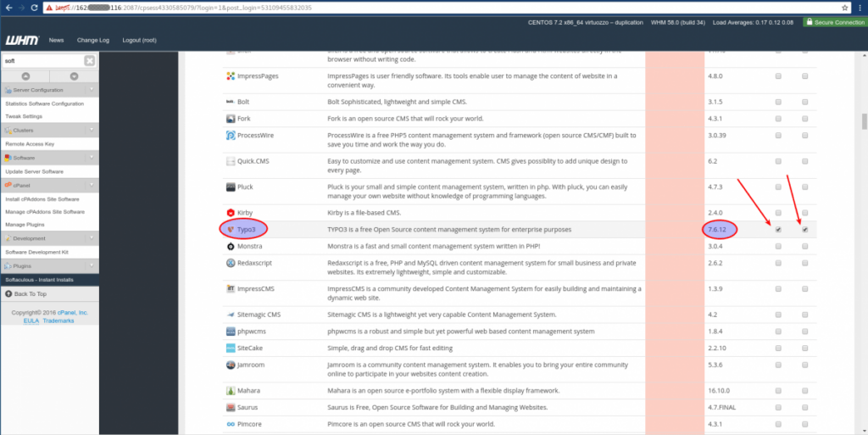Screen dimensions: 868x435
Task: Click the up arrow sidebar button
Action: coord(25,76)
